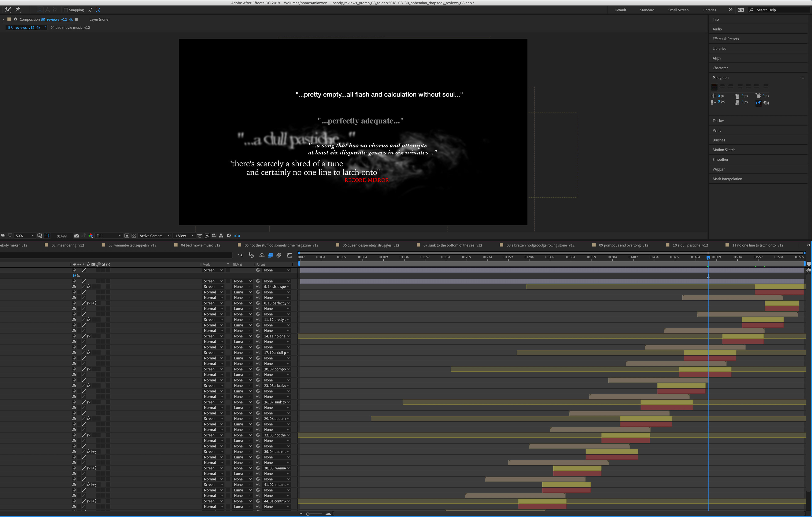Viewport: 812px width, 517px height.
Task: Click the Reset Exposure icon in the viewer
Action: (229, 236)
